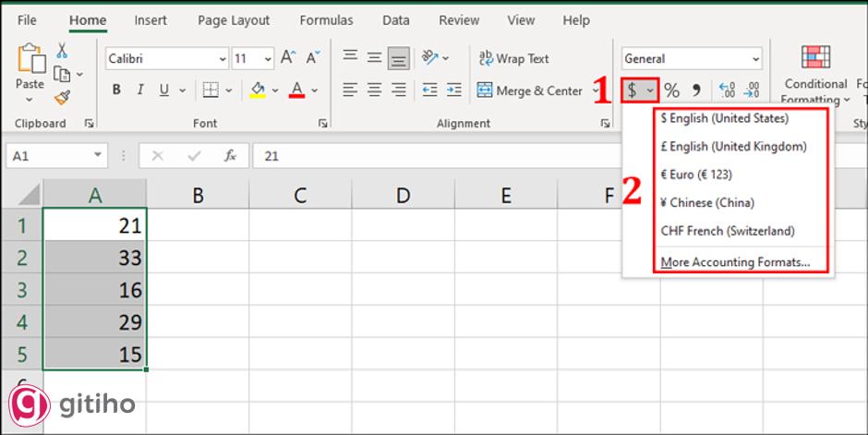Apply the yellow fill color
This screenshot has width=868, height=435.
tap(258, 91)
